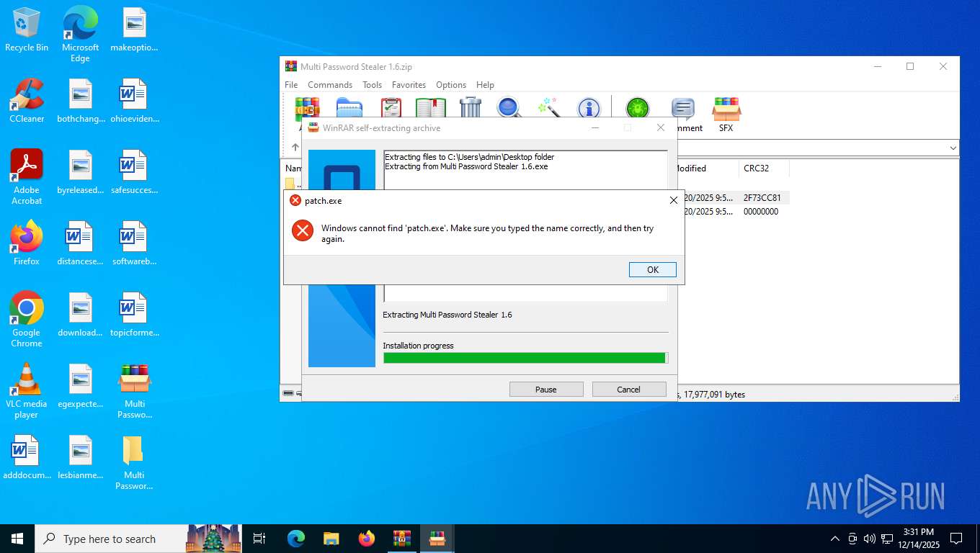Open the Windows Start menu
980x553 pixels.
click(x=17, y=539)
